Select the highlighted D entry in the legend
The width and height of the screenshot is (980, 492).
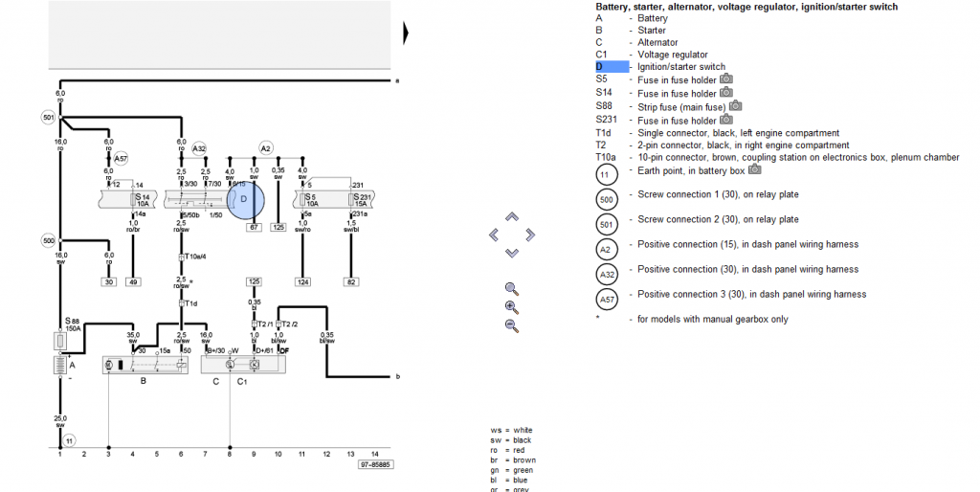click(612, 67)
